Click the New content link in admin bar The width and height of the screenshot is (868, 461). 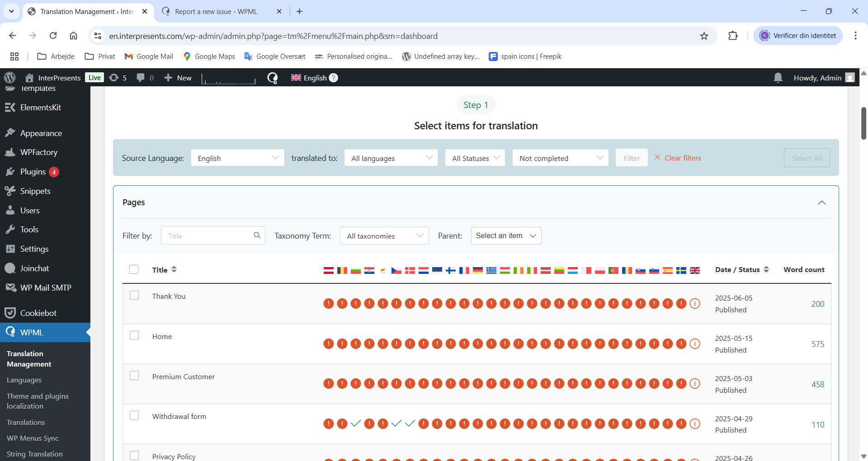[x=178, y=78]
